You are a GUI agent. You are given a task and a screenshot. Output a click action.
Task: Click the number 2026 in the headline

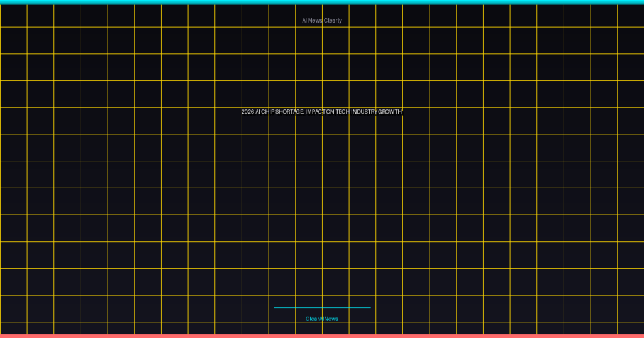pos(248,112)
